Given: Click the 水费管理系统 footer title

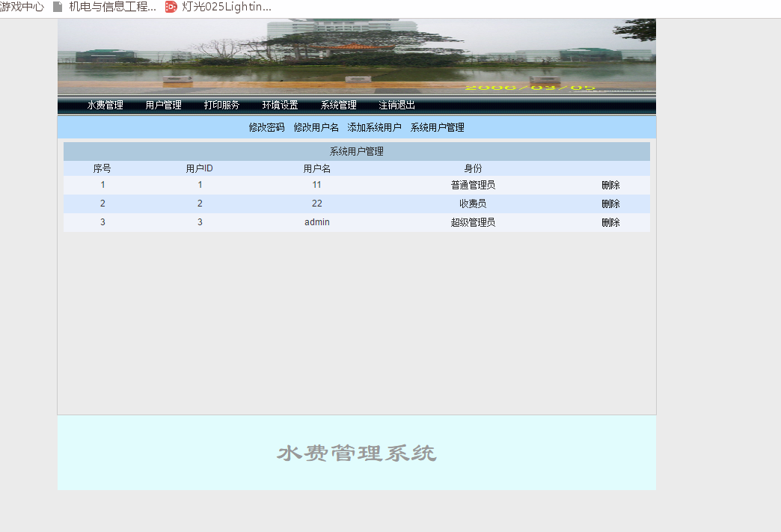Looking at the screenshot, I should coord(357,453).
